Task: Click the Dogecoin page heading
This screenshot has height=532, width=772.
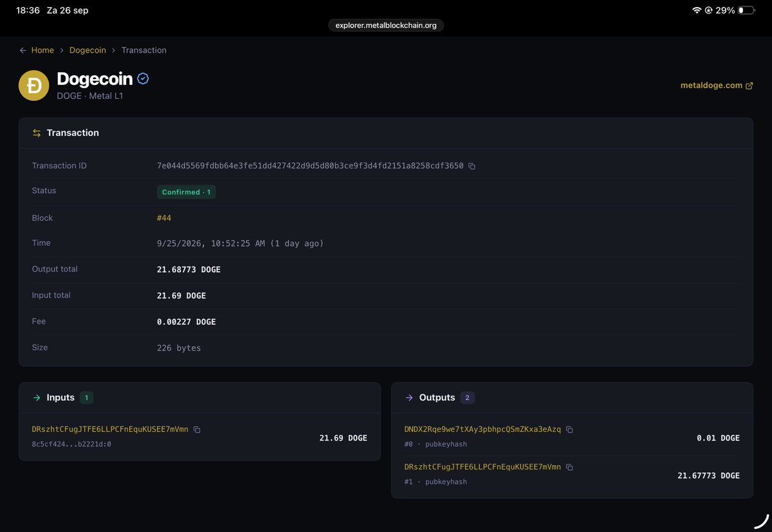Action: pyautogui.click(x=95, y=79)
